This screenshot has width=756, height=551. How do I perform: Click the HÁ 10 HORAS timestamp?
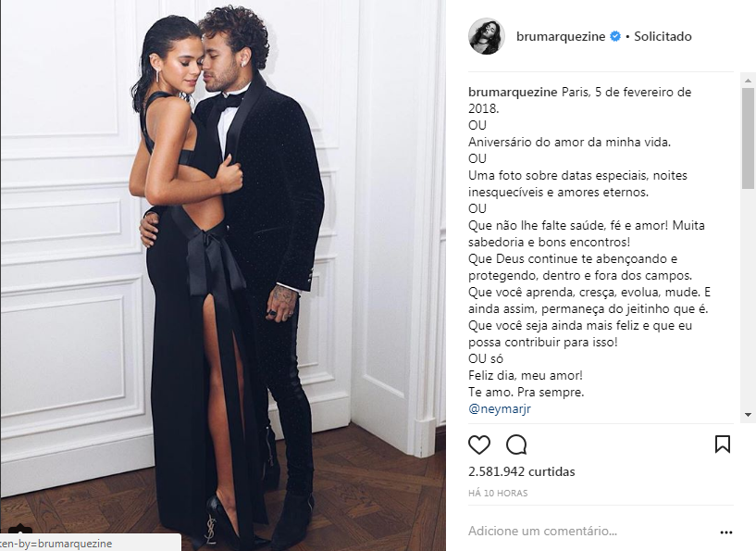coord(498,493)
